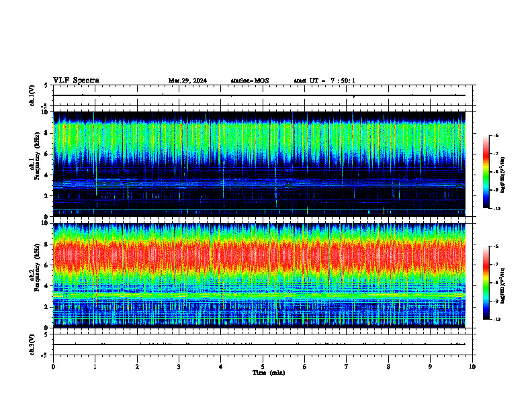Image resolution: width=532 pixels, height=411 pixels.
Task: Click the ch.1 spectrogram color scale bar
Action: pyautogui.click(x=486, y=172)
